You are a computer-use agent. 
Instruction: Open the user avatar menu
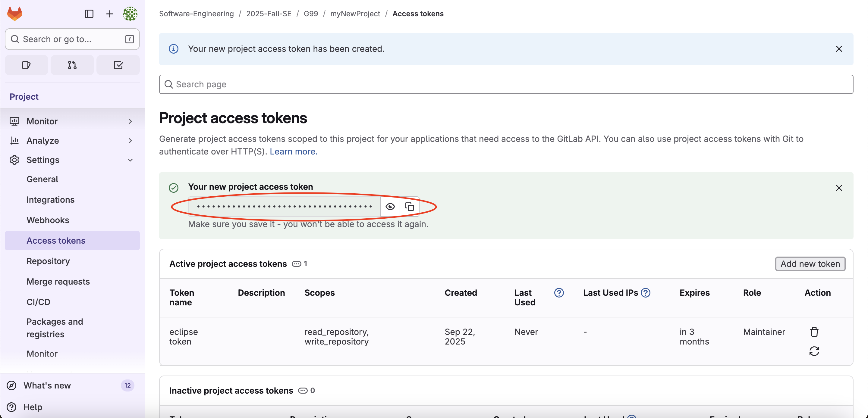click(130, 14)
